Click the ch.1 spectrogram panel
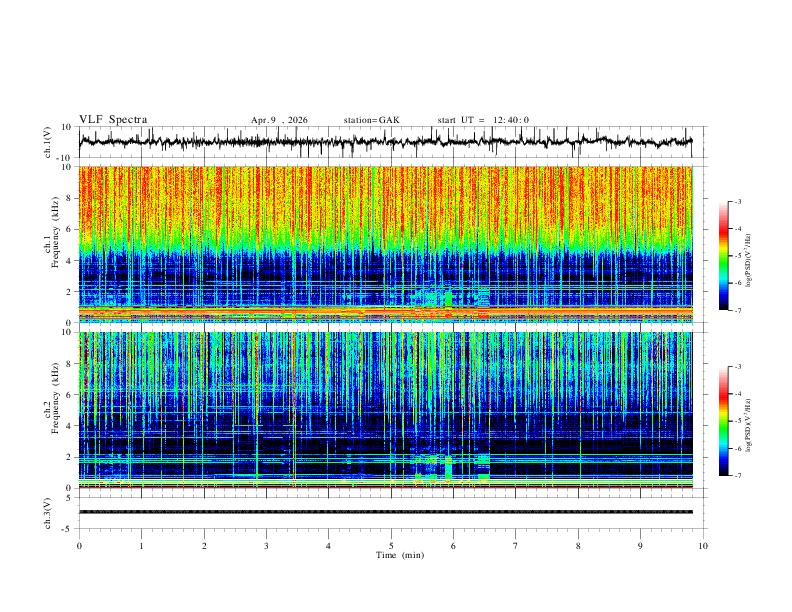 pos(385,244)
